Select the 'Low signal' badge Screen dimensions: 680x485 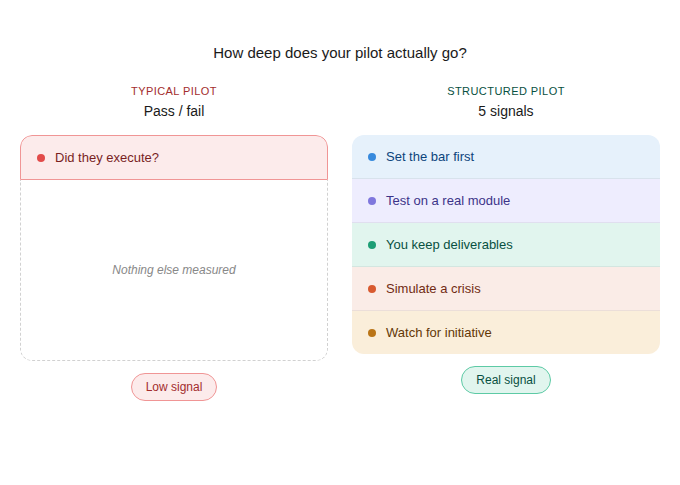click(x=174, y=387)
